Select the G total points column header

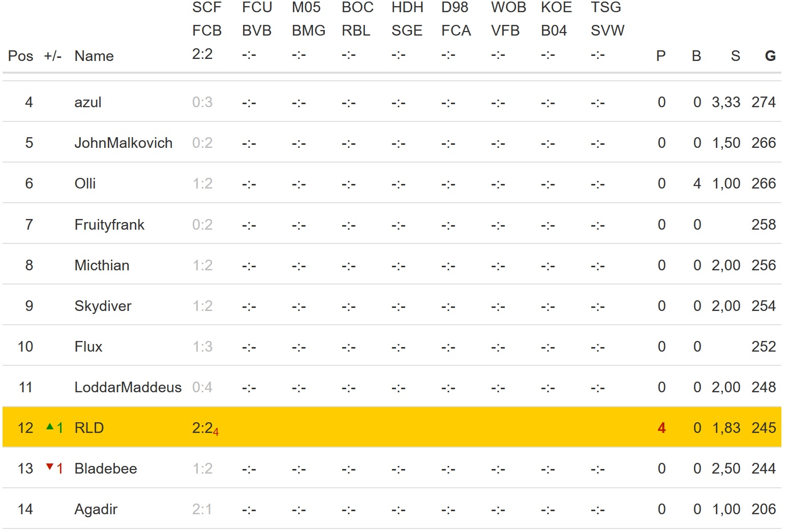770,56
